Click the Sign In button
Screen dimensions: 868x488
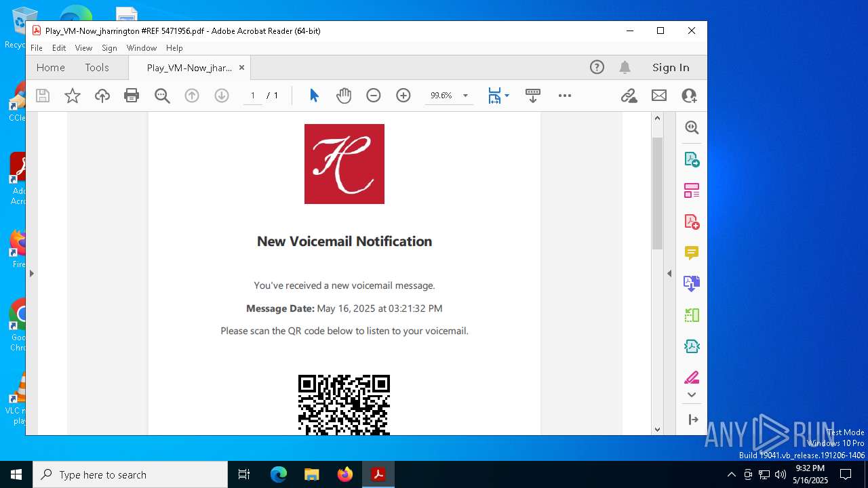(671, 68)
